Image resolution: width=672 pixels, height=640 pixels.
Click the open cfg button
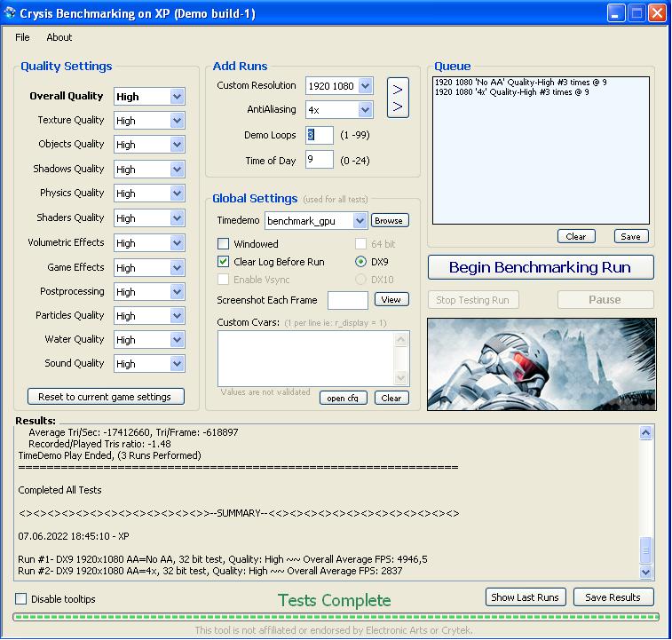pos(343,398)
